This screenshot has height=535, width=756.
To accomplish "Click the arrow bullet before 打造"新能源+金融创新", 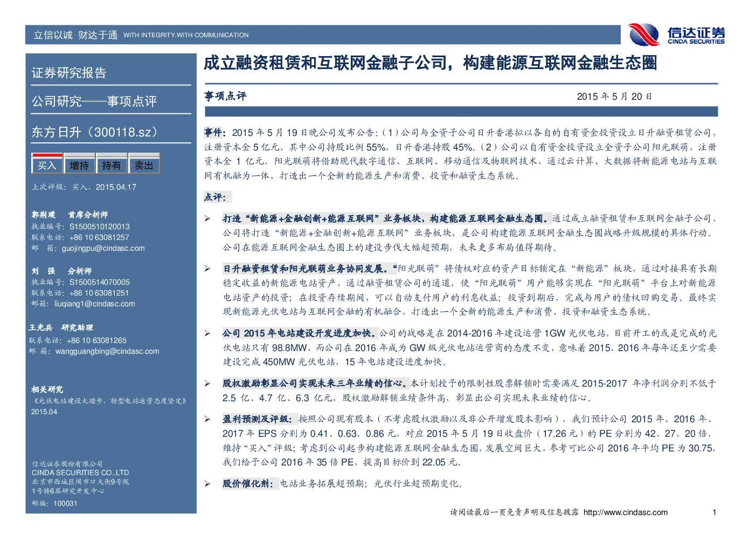I will click(x=207, y=218).
